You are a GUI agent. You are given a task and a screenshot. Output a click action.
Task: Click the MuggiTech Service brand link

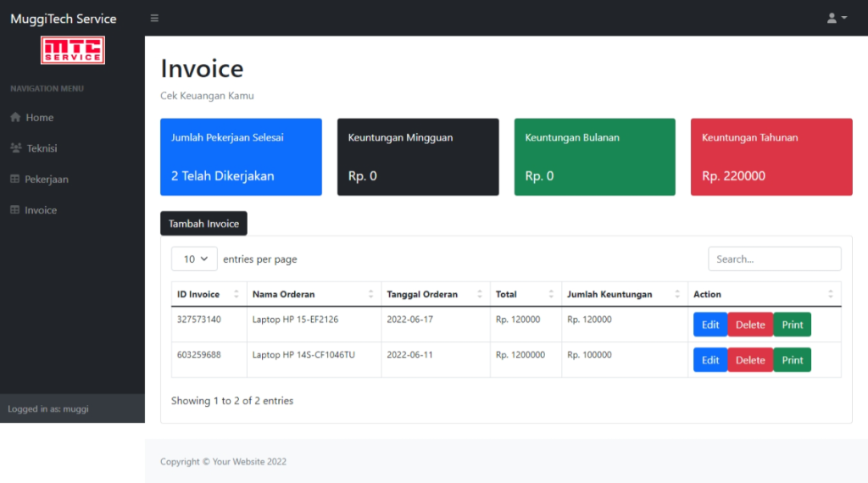[x=63, y=19]
